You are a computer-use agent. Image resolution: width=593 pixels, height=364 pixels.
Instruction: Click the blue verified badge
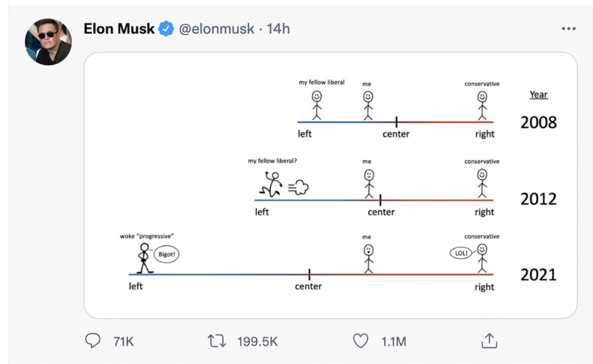coord(166,29)
